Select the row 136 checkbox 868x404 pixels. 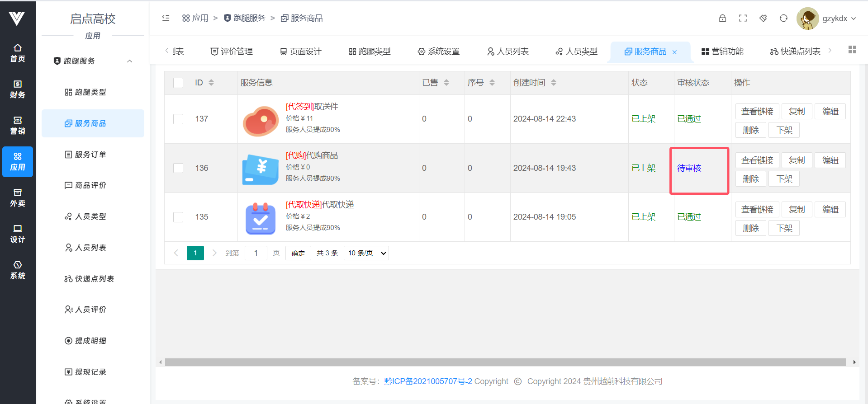pos(178,168)
